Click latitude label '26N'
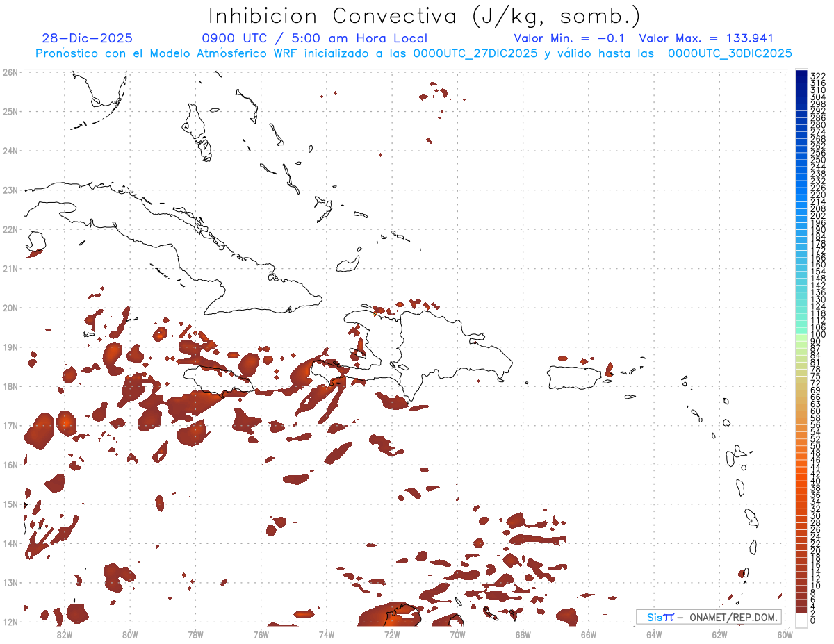834x644 pixels. click(x=10, y=72)
